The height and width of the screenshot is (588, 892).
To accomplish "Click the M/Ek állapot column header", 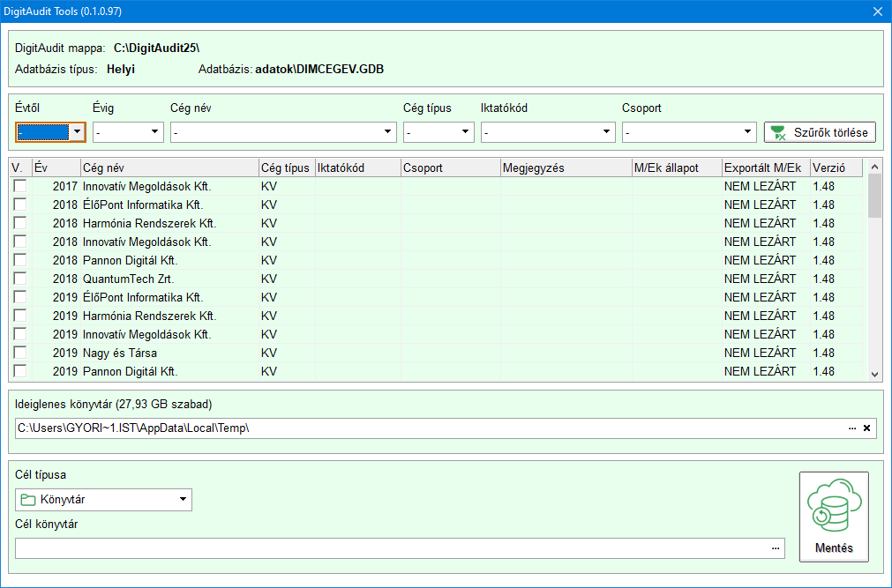I will [677, 167].
